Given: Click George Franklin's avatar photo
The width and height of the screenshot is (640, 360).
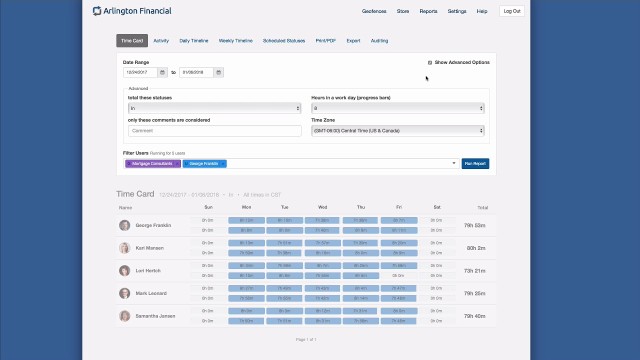Looking at the screenshot, I should pyautogui.click(x=124, y=225).
